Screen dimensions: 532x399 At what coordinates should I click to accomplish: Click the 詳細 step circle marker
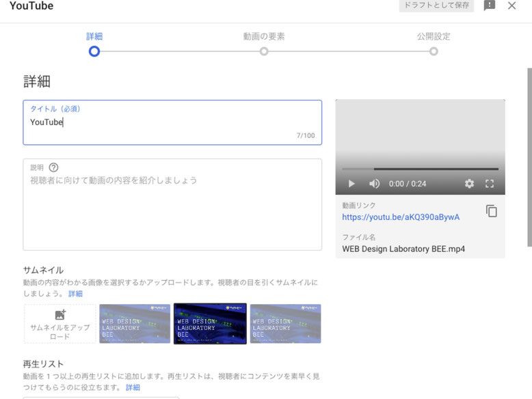pos(94,51)
